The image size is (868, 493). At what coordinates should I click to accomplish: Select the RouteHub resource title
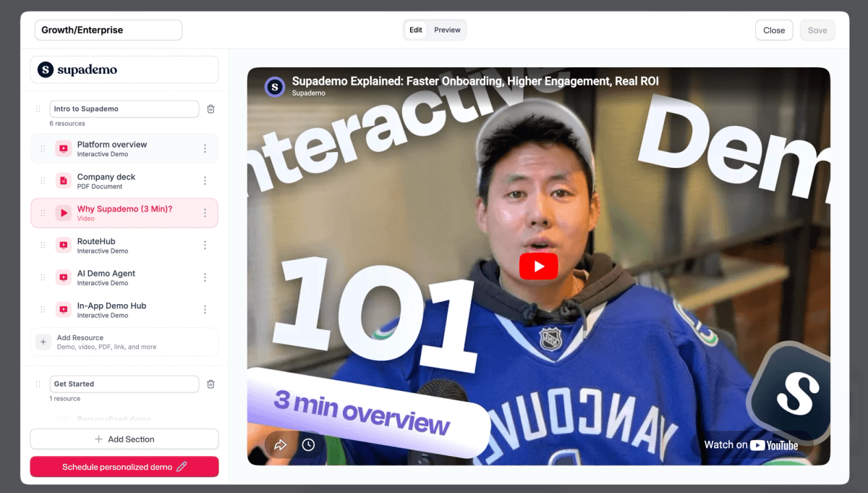96,241
